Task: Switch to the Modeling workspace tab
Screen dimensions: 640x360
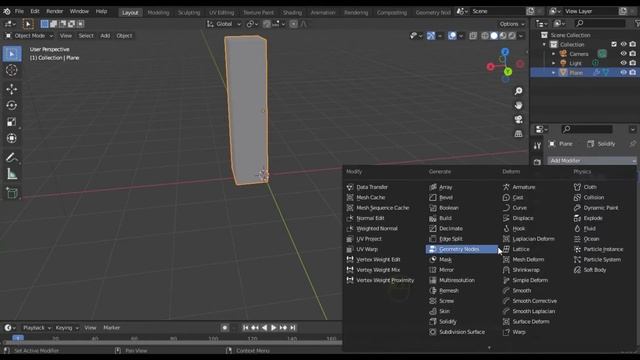Action: [158, 13]
